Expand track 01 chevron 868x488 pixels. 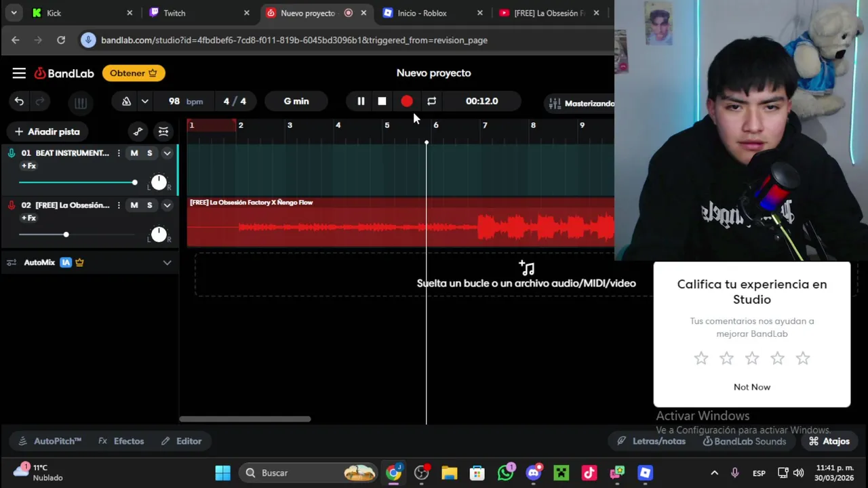(x=167, y=153)
